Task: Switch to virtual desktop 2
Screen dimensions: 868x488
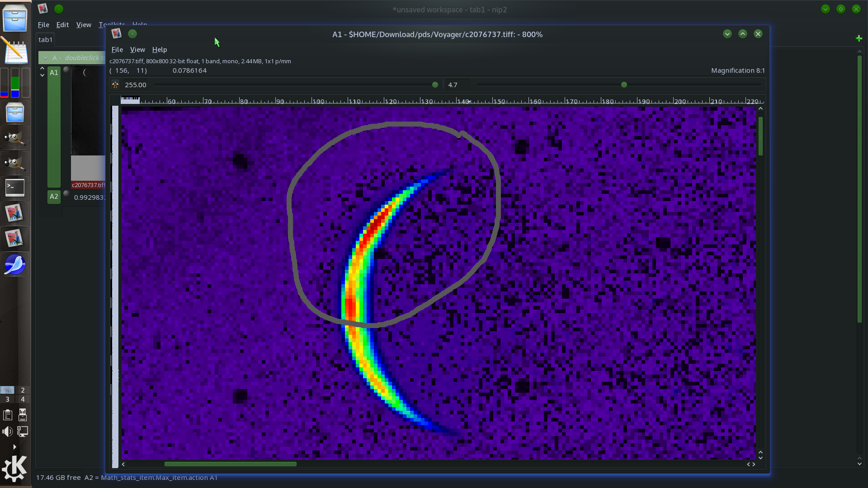Action: tap(23, 390)
